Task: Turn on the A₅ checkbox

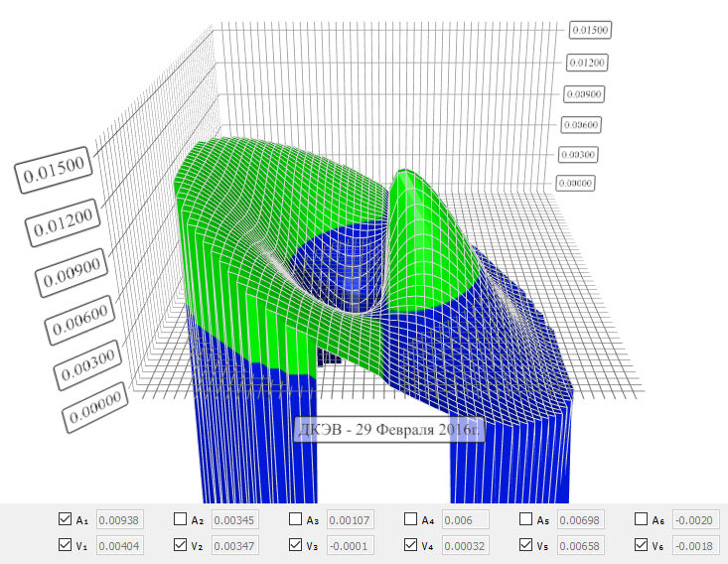Action: 526,518
